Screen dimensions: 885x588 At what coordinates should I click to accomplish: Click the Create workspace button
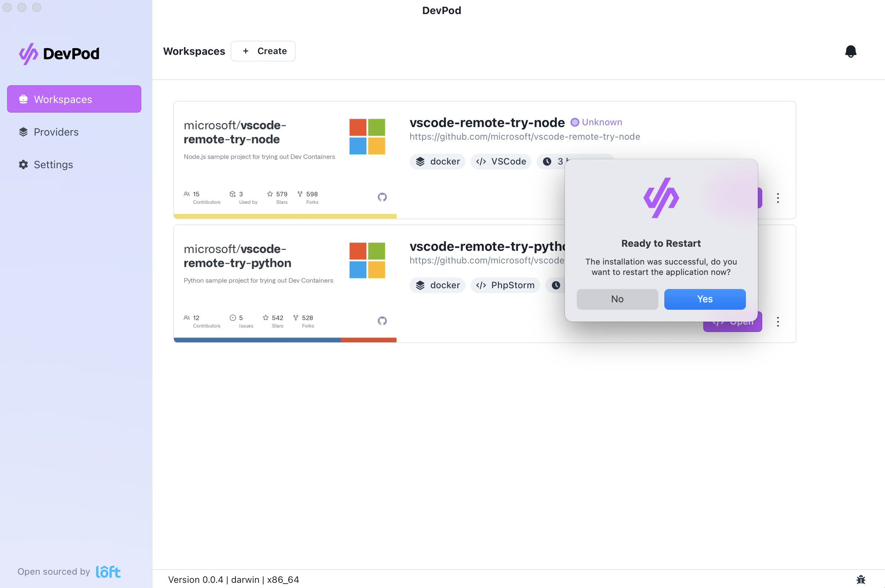[x=263, y=51]
